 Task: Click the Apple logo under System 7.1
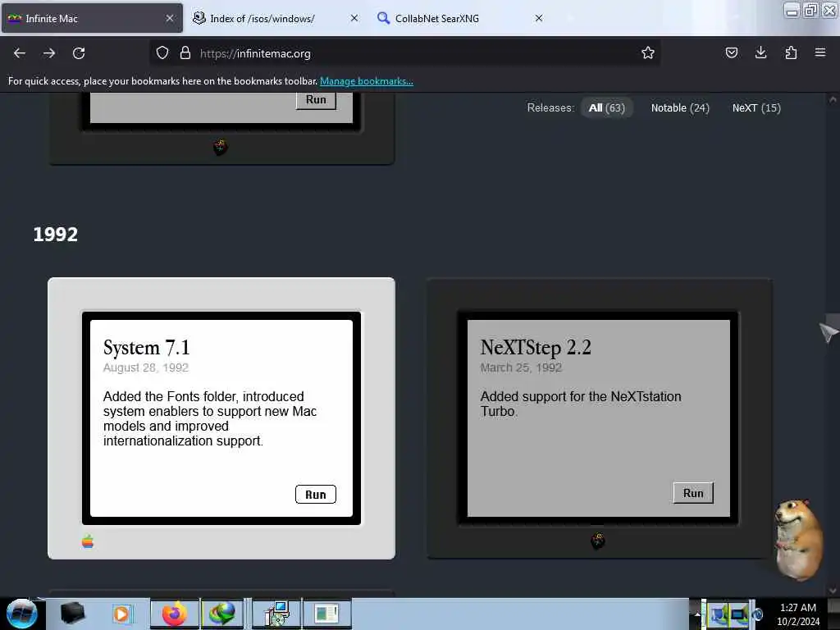pos(88,541)
